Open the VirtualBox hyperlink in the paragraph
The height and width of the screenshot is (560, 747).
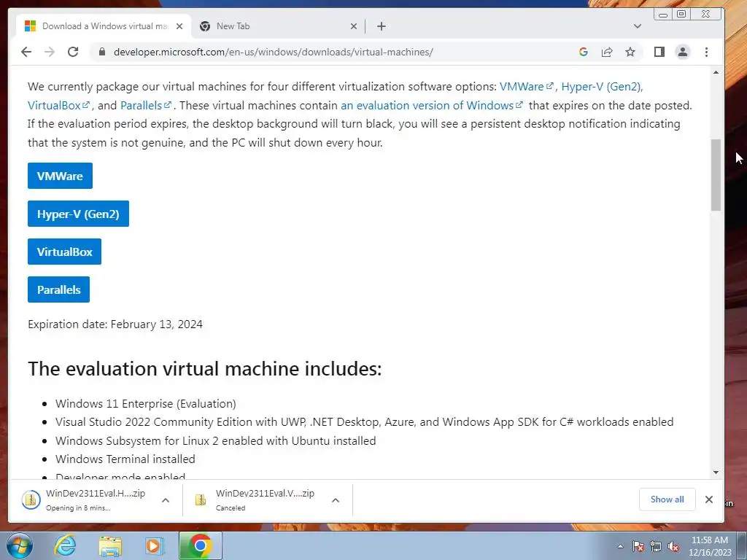click(58, 105)
